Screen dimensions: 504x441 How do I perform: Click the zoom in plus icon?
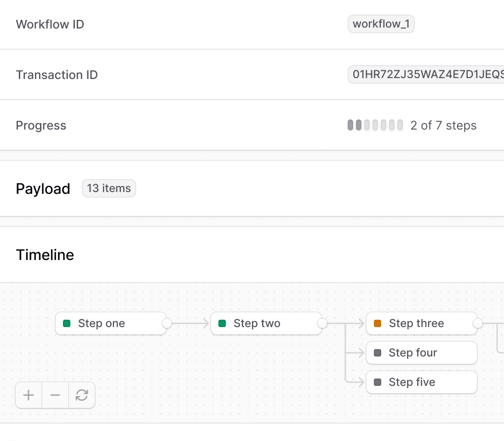click(29, 395)
